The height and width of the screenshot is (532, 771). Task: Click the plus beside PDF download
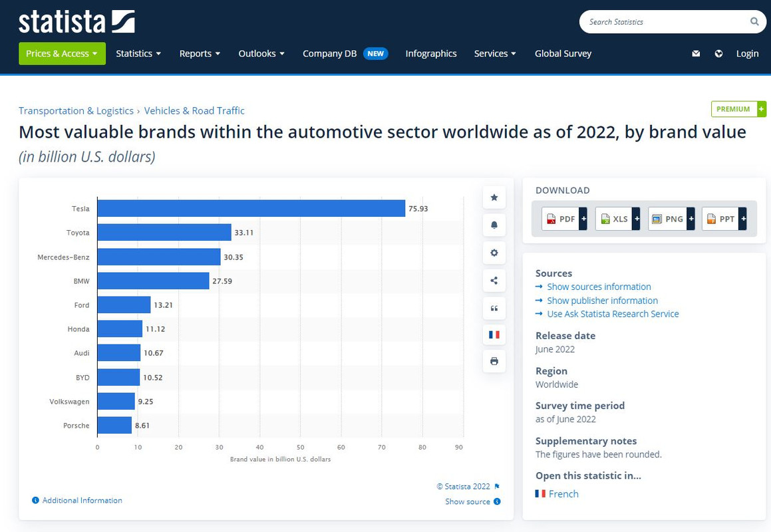pos(583,219)
